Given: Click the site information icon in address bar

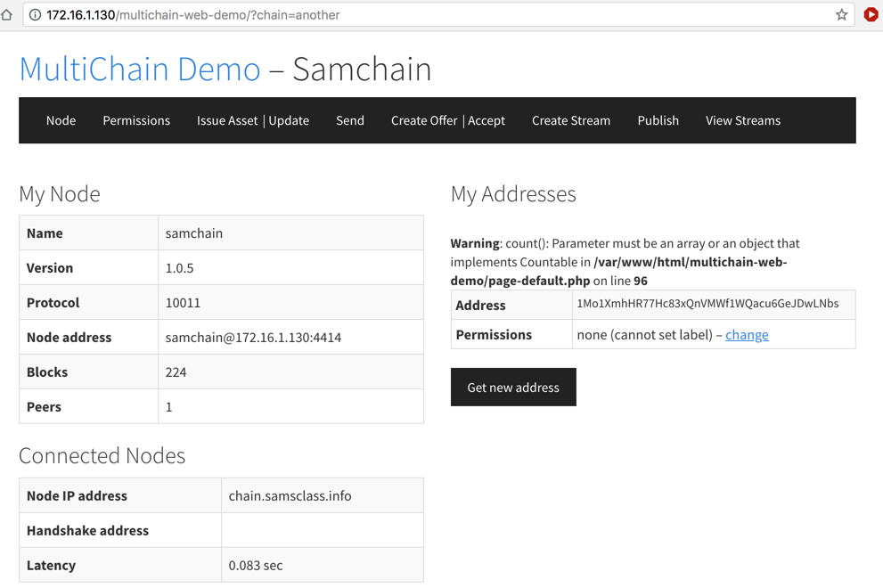Looking at the screenshot, I should tap(35, 14).
